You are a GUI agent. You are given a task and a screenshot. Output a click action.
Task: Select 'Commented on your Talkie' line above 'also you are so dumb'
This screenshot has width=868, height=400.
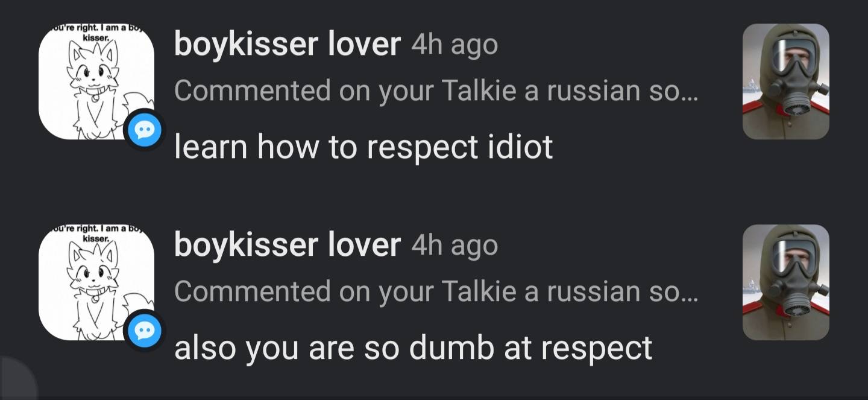pyautogui.click(x=435, y=292)
